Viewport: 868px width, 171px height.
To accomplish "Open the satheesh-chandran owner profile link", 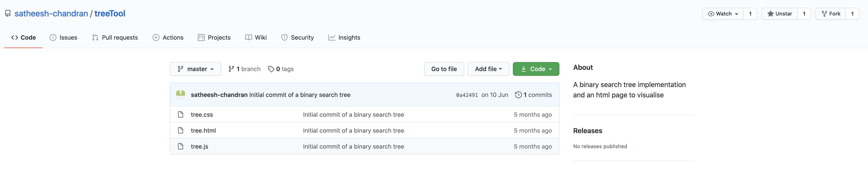I will (51, 14).
